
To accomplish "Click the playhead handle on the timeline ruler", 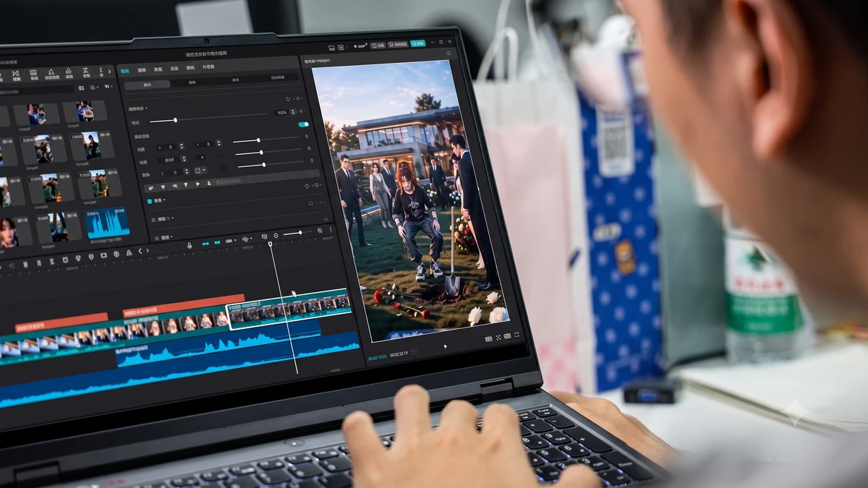I will 271,244.
